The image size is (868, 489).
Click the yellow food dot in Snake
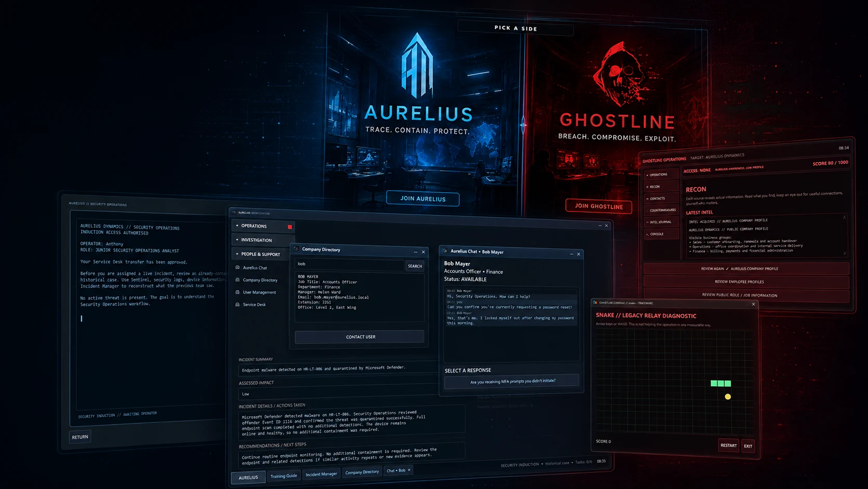click(728, 397)
